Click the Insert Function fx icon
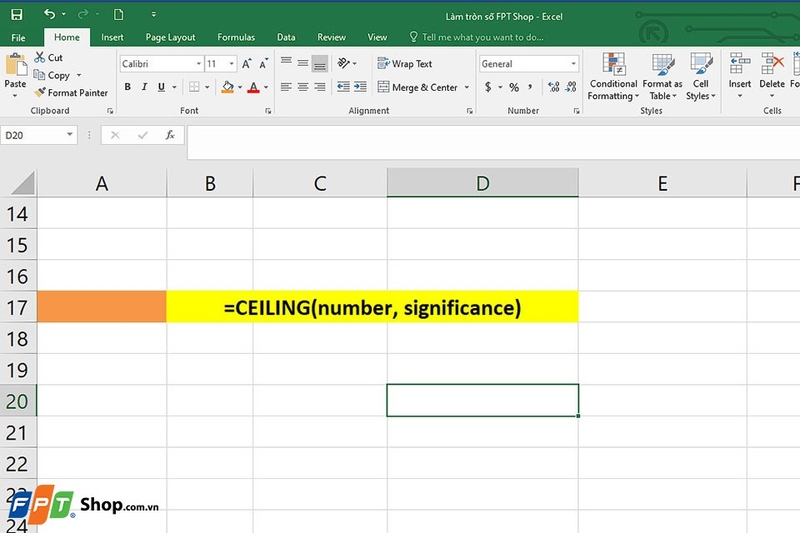Image resolution: width=800 pixels, height=533 pixels. (170, 135)
